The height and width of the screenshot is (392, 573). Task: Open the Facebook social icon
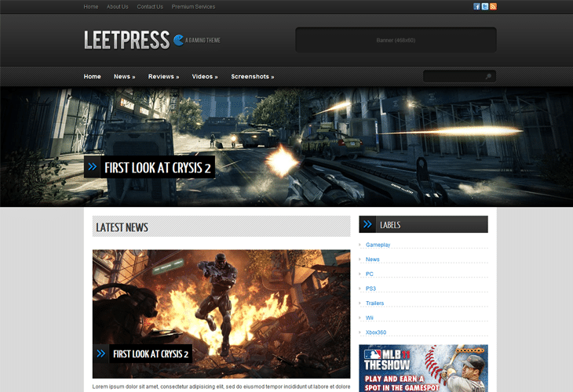click(476, 6)
